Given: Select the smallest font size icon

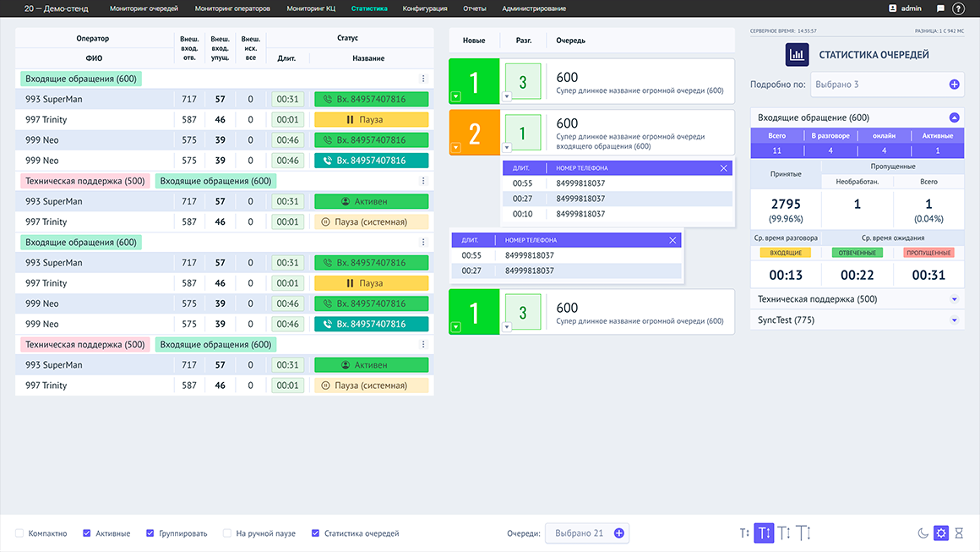Looking at the screenshot, I should point(743,533).
